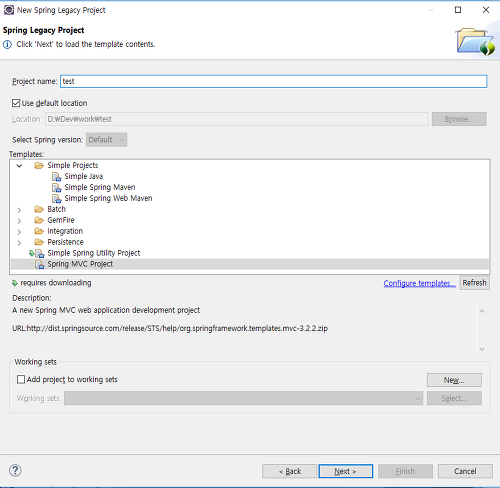The height and width of the screenshot is (488, 500).
Task: Click the template URL text in description
Action: (170, 328)
